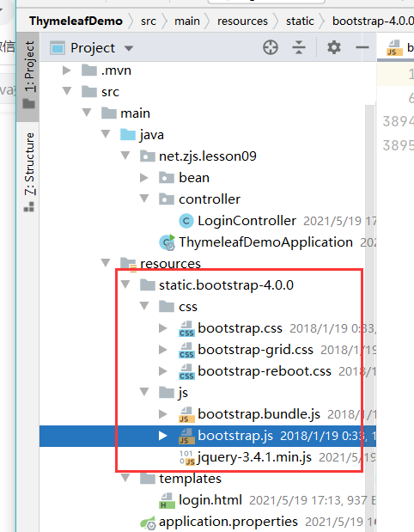Click the main folder icon
Viewport: 414px width, 532px height.
[109, 113]
